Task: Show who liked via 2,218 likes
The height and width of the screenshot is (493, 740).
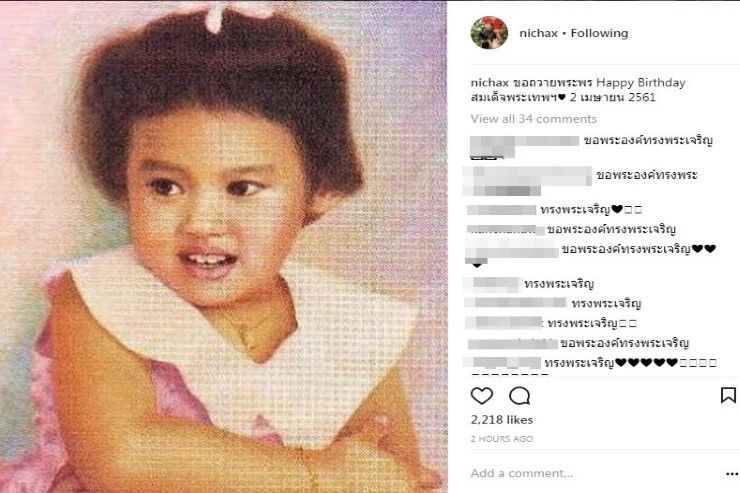Action: pyautogui.click(x=502, y=420)
